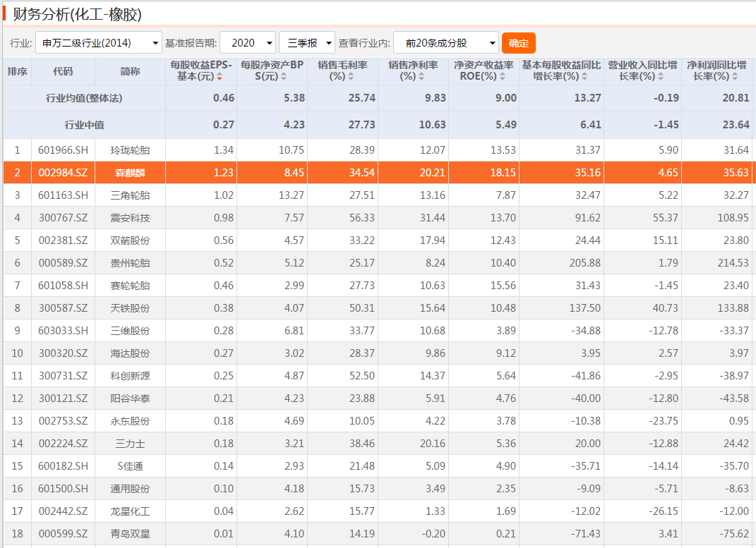This screenshot has height=548, width=756.
Task: Sort by 销售净利率(%) sort arrows
Action: pyautogui.click(x=421, y=77)
